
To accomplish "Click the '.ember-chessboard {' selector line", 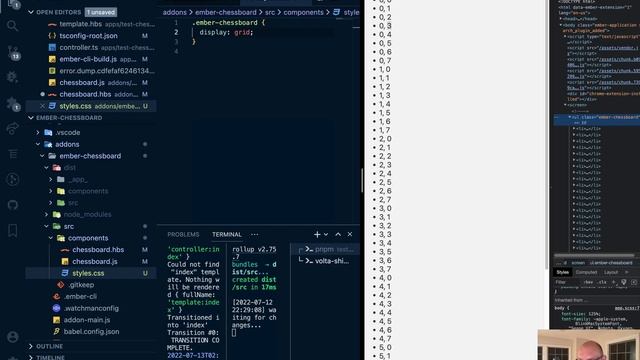I will point(228,22).
